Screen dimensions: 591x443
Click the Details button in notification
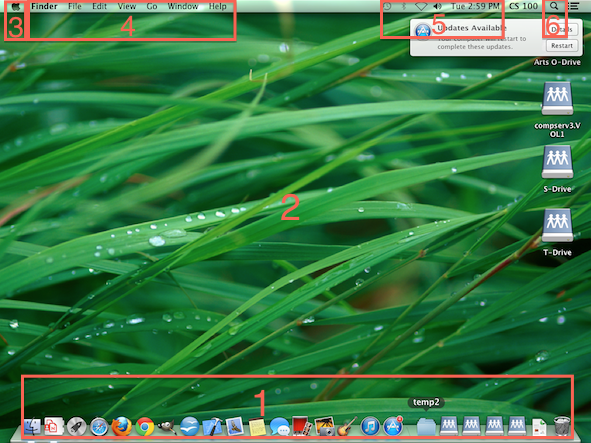pyautogui.click(x=562, y=29)
